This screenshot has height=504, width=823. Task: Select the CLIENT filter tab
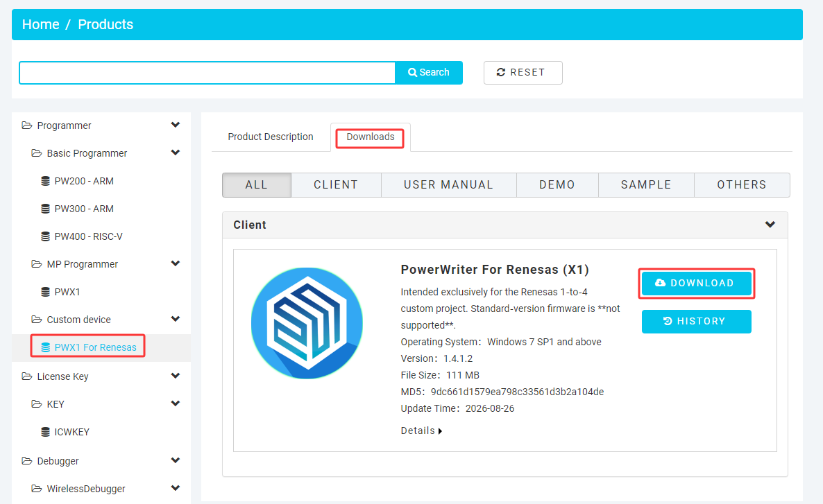336,185
